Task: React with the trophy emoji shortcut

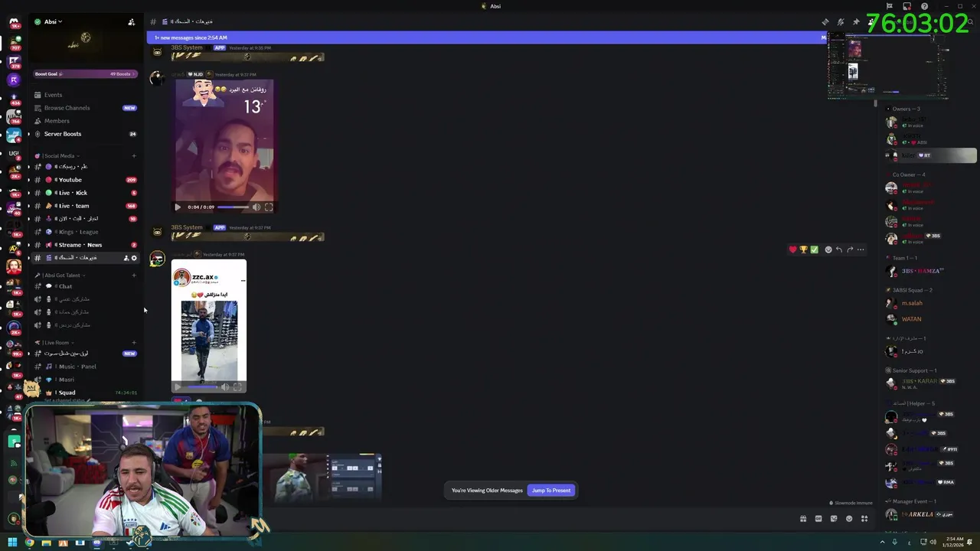Action: coord(803,249)
